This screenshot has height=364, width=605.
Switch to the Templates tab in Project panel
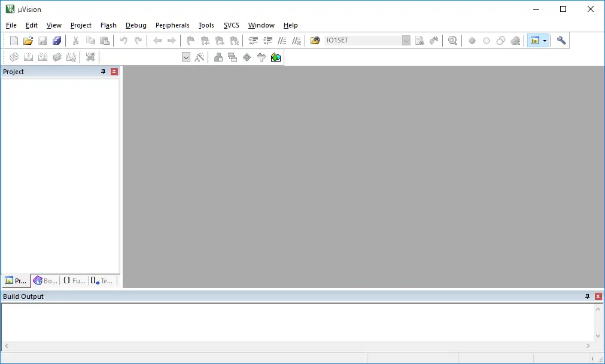[102, 281]
